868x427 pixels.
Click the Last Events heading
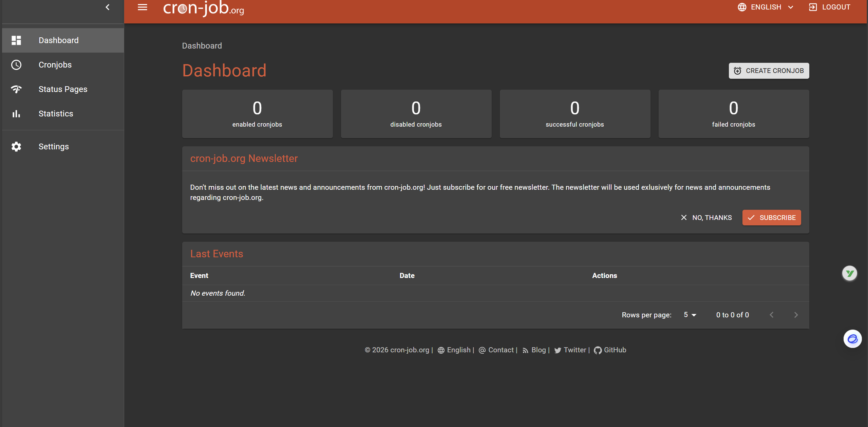(217, 254)
